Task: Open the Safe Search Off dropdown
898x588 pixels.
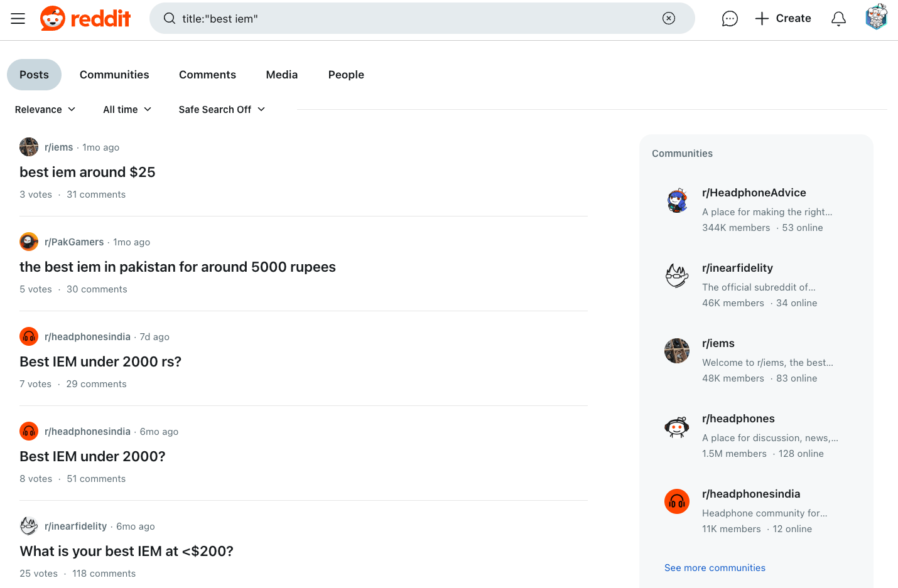Action: click(221, 109)
